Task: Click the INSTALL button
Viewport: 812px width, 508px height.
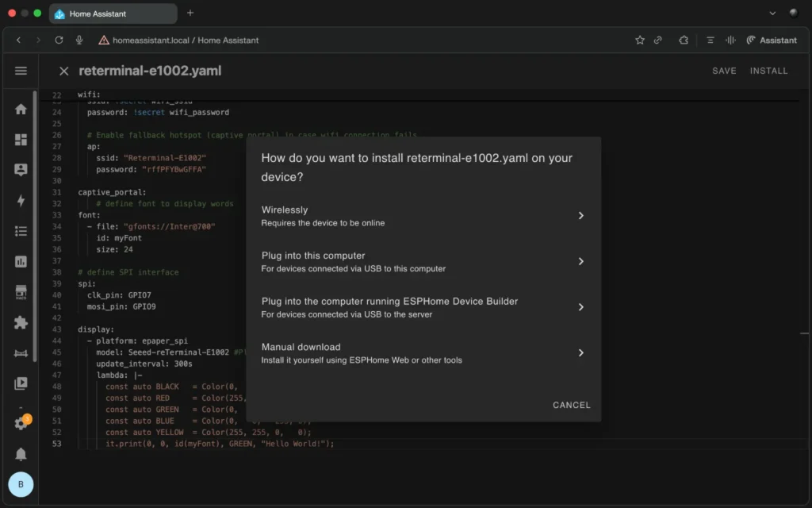Action: point(768,71)
